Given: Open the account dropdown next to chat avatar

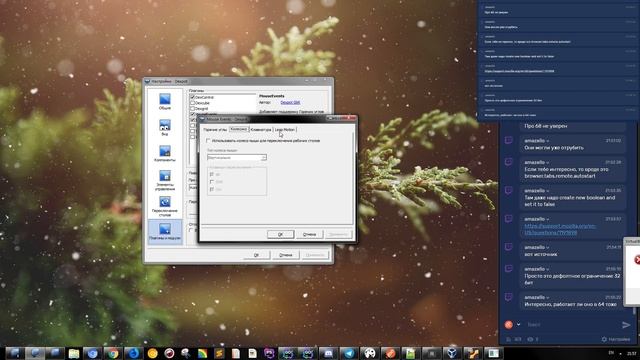Looking at the screenshot, I should [x=518, y=324].
